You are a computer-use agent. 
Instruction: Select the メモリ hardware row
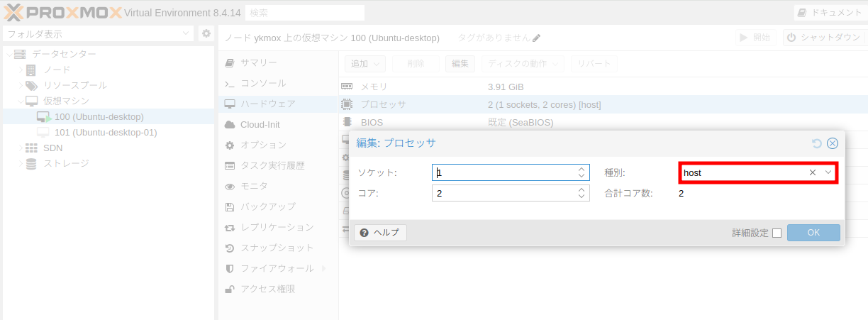pyautogui.click(x=603, y=87)
